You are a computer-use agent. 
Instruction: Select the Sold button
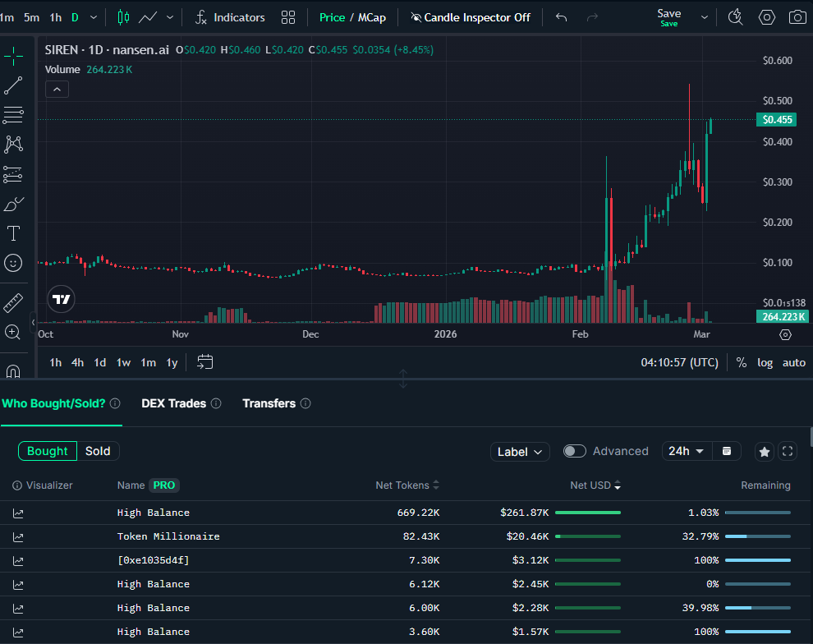pos(98,451)
